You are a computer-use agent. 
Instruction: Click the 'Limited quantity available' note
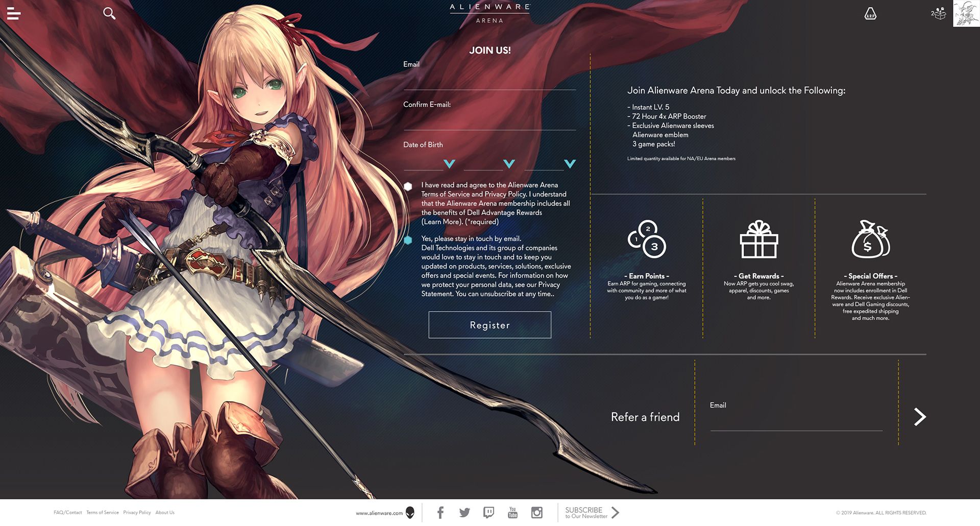pos(681,159)
